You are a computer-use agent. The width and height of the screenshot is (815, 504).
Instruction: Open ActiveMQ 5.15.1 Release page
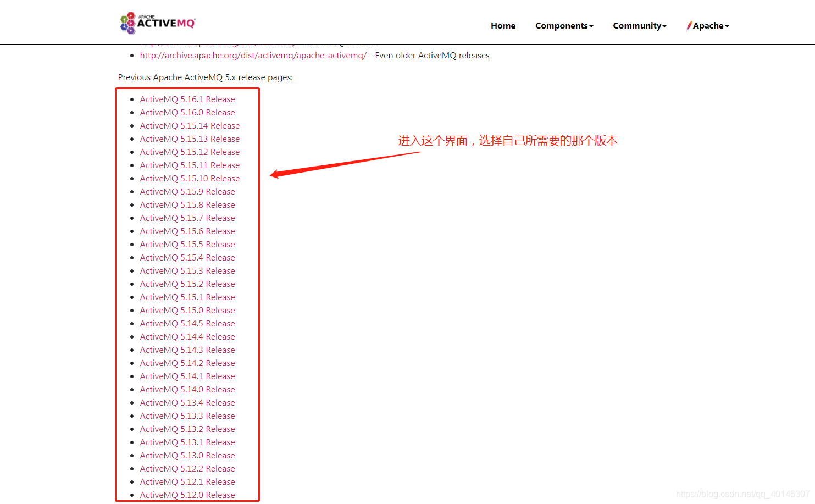click(x=187, y=297)
